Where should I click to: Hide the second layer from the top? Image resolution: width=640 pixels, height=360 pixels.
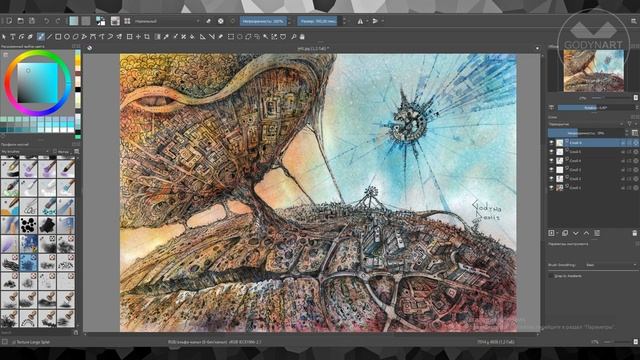tap(551, 152)
